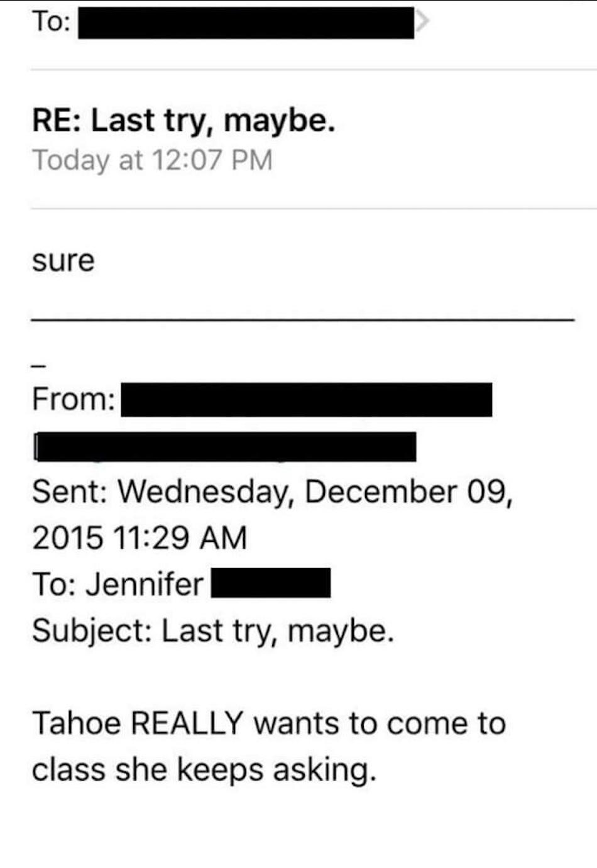Image resolution: width=597 pixels, height=868 pixels.
Task: Click the 'Today at 12:07 PM' timestamp
Action: point(153,160)
